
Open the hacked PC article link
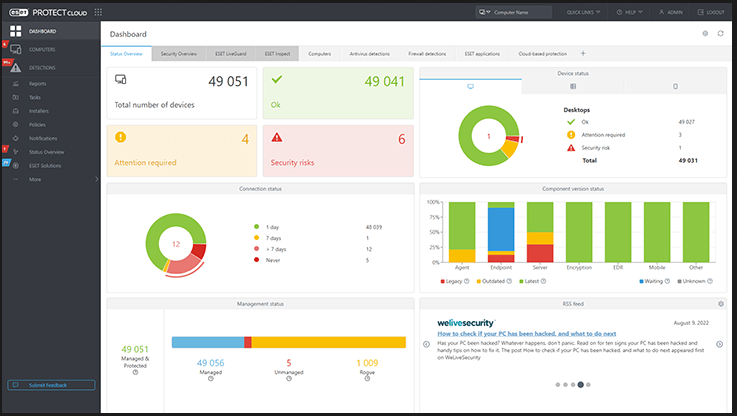click(526, 334)
